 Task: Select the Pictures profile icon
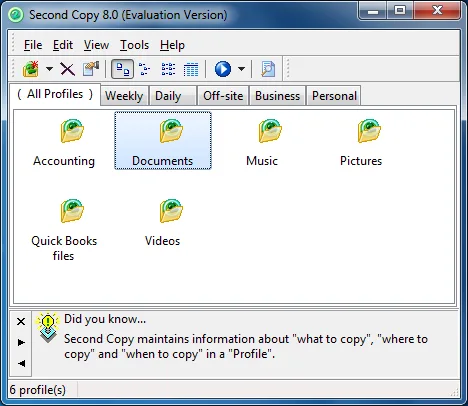369,131
